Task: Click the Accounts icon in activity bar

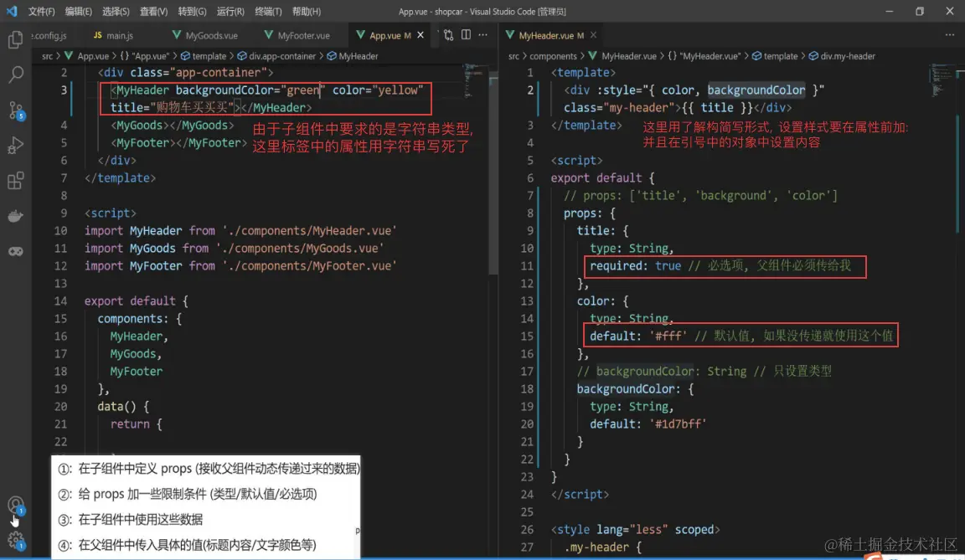Action: [x=15, y=505]
